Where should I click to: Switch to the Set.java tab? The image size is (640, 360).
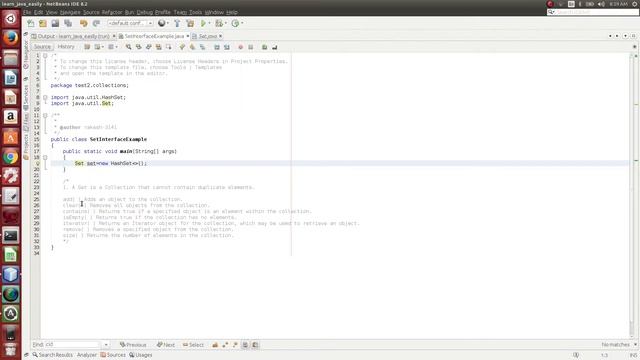click(x=207, y=36)
